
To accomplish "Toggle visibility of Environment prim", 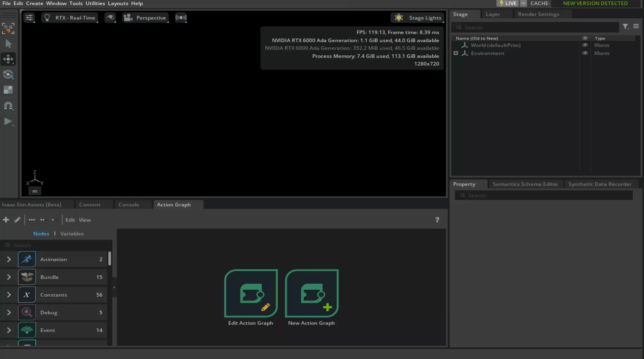I will click(x=585, y=53).
